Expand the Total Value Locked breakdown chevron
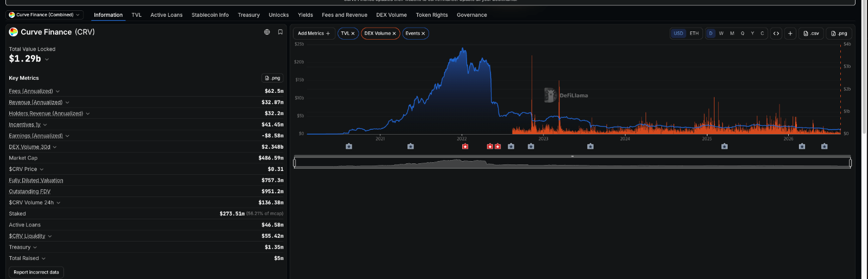This screenshot has height=279, width=868. [47, 60]
